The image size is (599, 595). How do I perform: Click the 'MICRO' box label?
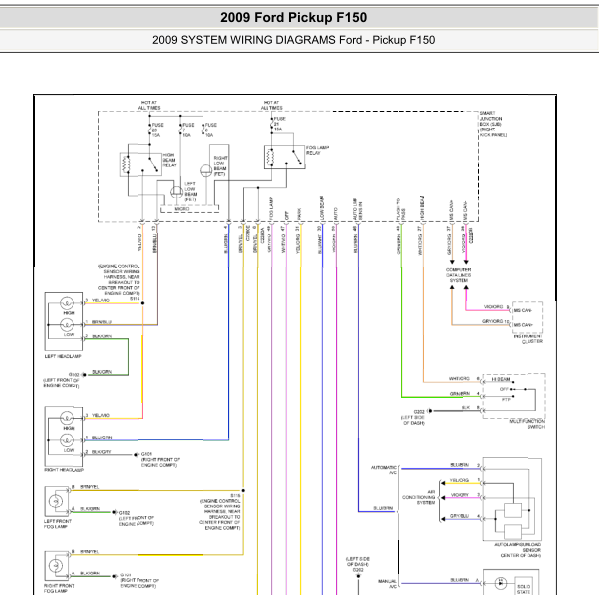(182, 209)
